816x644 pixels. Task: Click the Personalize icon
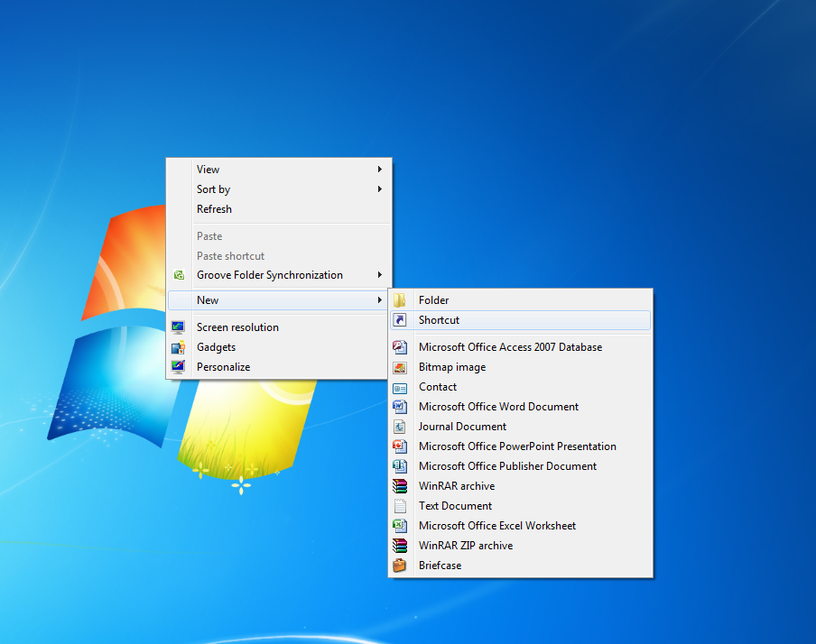(x=178, y=367)
